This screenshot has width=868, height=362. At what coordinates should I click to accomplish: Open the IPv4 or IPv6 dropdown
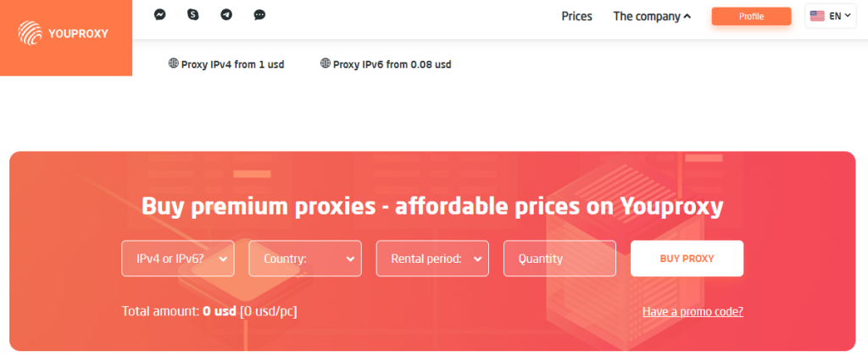click(x=178, y=259)
